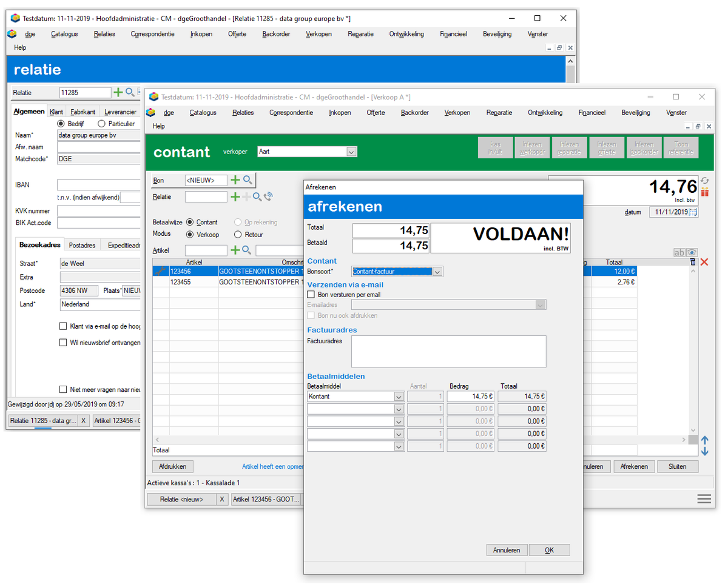Image resolution: width=728 pixels, height=587 pixels.
Task: Search relatie with magnifier in Verkoop window
Action: coord(257,196)
